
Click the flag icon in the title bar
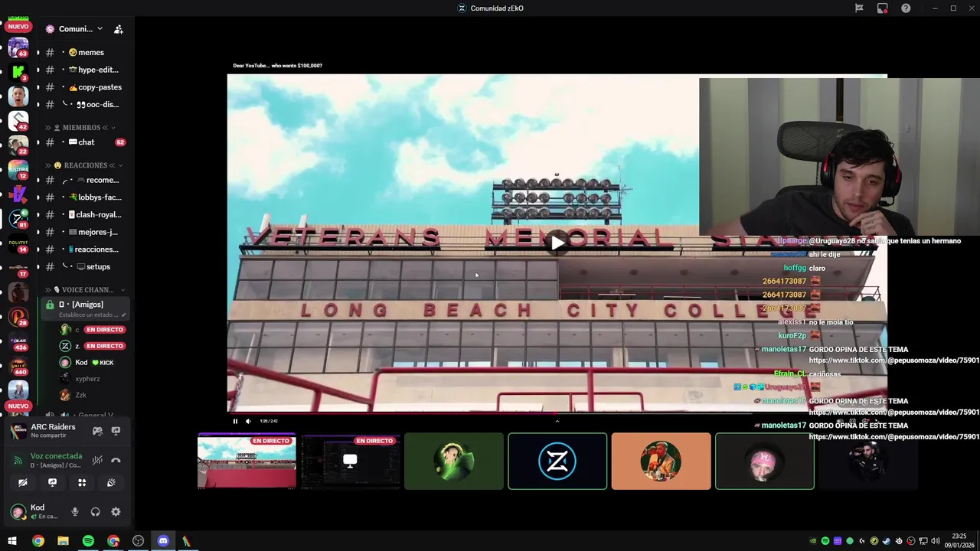(x=859, y=8)
